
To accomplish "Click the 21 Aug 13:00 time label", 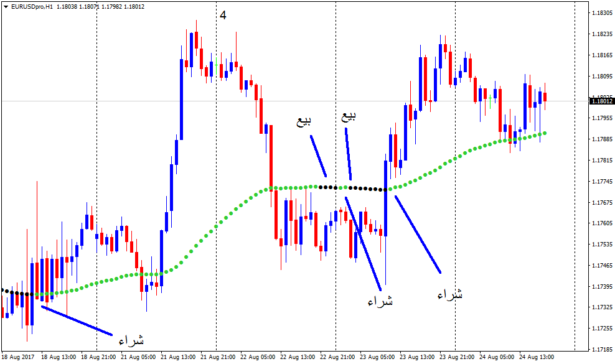I will point(178,357).
